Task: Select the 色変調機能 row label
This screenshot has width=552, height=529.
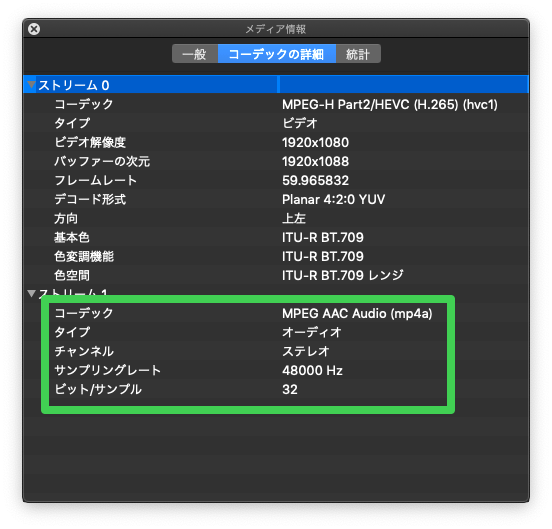Action: [x=84, y=256]
